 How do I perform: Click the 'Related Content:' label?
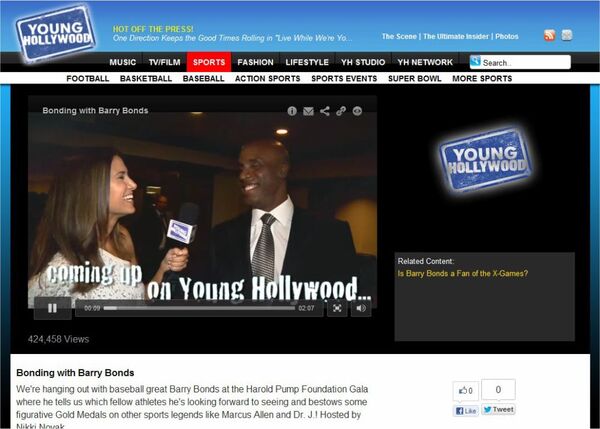point(426,261)
